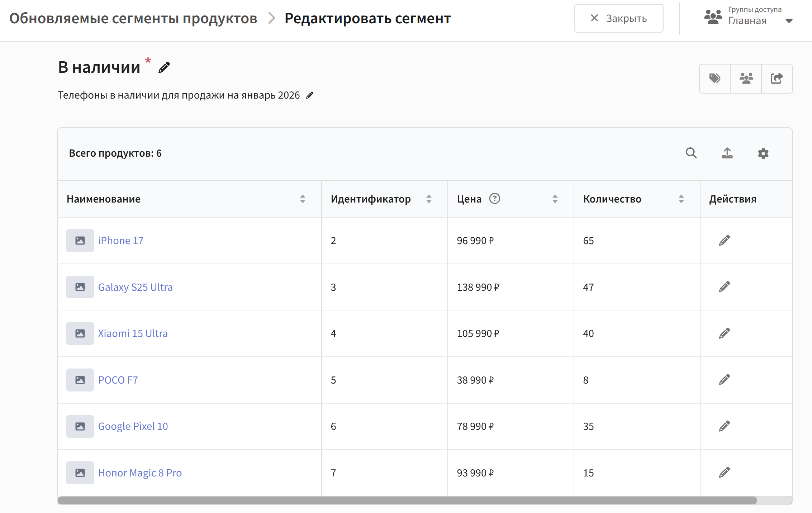Open the Galaxy S25 Ultra product link
The image size is (812, 513).
coord(135,287)
